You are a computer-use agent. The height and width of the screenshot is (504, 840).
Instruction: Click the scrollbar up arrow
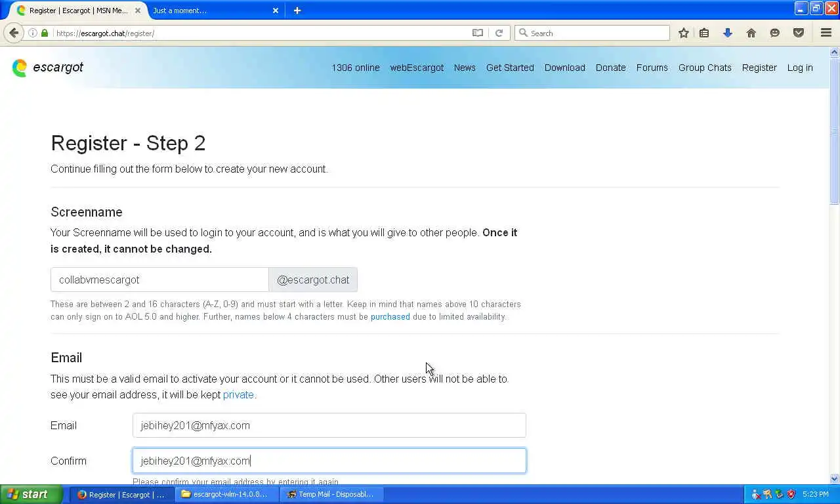tap(835, 52)
